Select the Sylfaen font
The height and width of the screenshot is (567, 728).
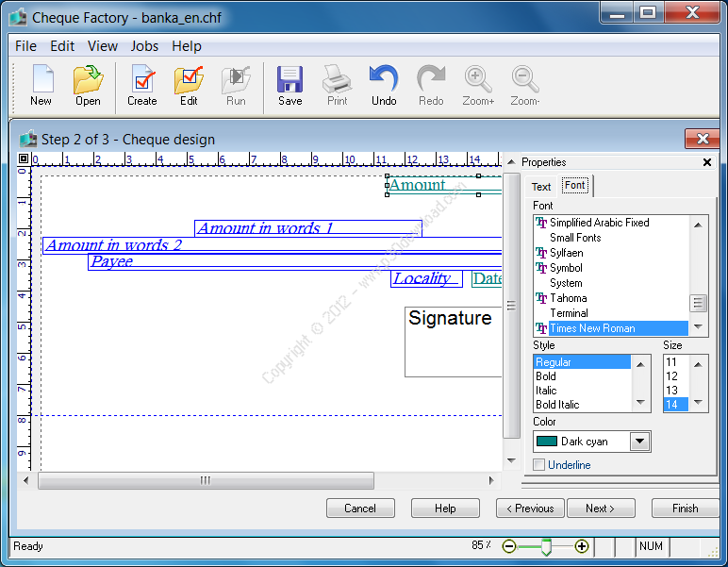point(567,253)
